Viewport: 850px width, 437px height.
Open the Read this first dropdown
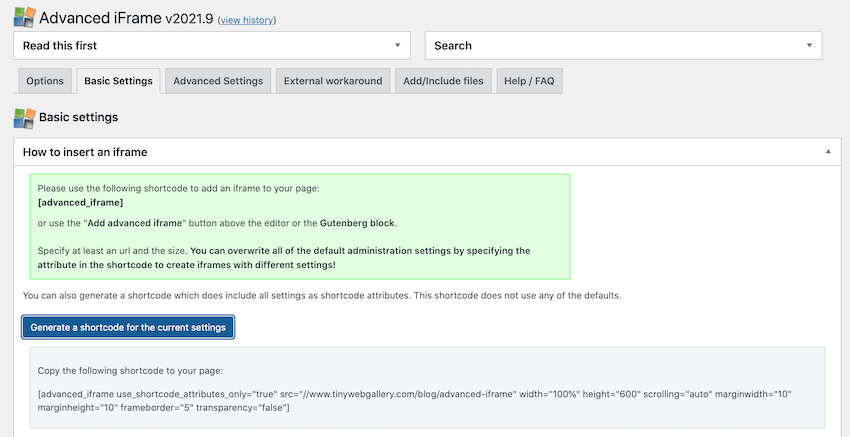(212, 46)
